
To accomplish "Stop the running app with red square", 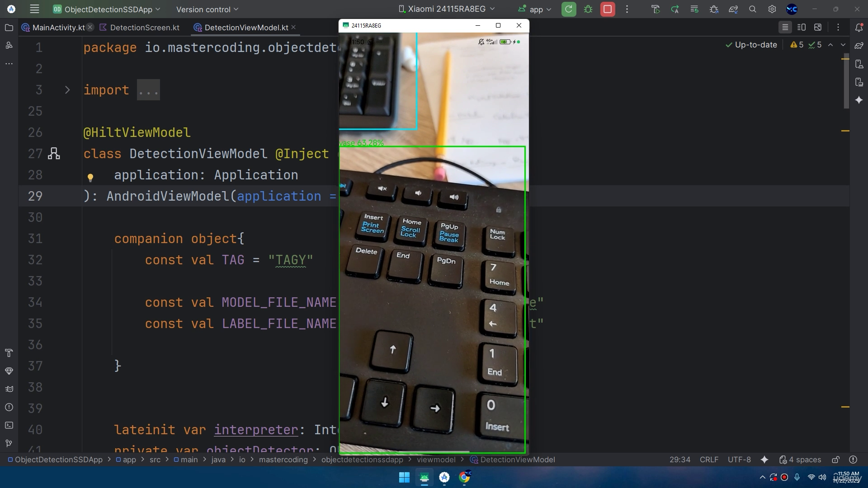I will pos(608,9).
